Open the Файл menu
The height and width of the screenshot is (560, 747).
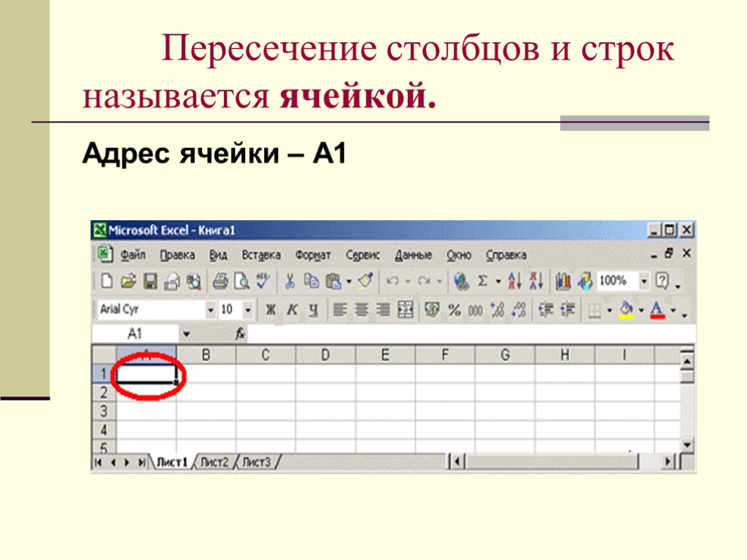[x=133, y=255]
